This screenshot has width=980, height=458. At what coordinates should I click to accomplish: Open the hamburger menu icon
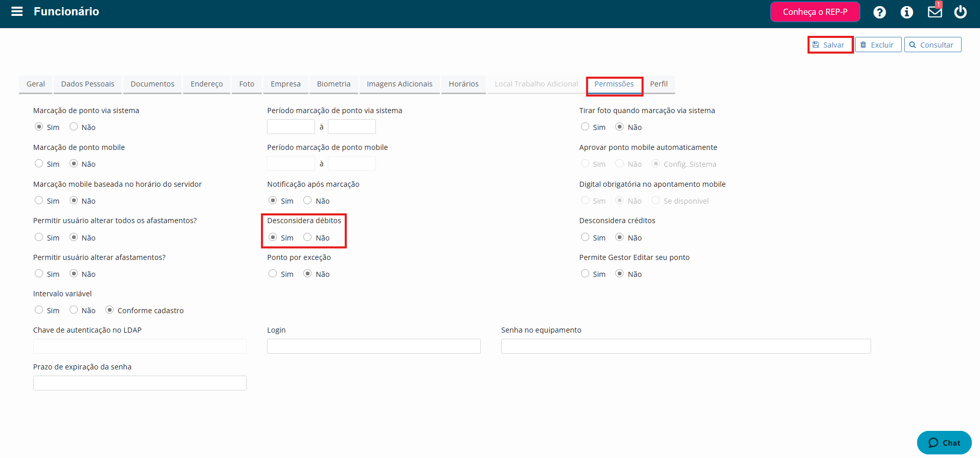tap(17, 11)
